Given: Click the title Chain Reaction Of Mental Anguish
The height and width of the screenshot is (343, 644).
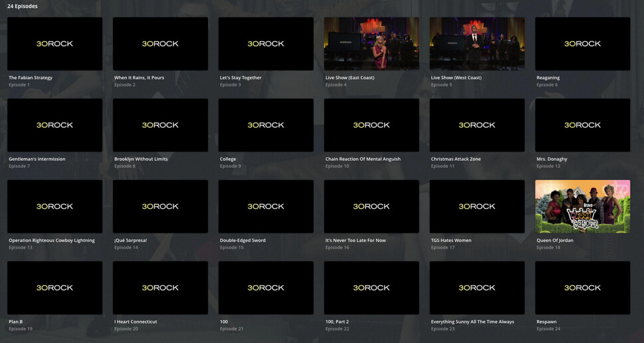Looking at the screenshot, I should tap(363, 159).
